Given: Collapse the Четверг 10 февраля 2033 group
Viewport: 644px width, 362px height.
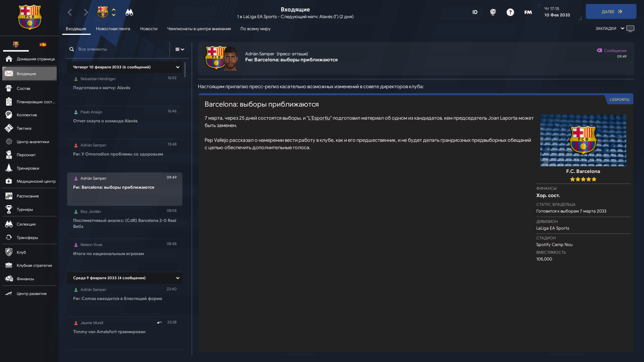Looking at the screenshot, I should pos(178,67).
